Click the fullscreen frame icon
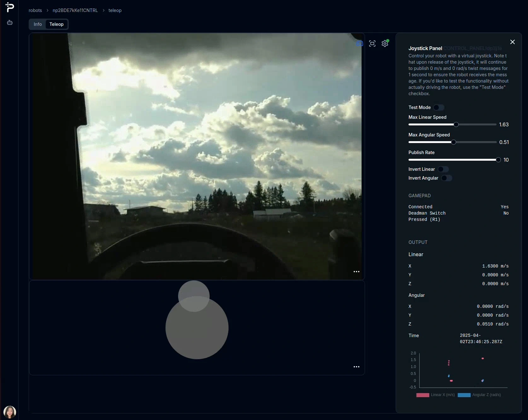The height and width of the screenshot is (420, 528). pyautogui.click(x=372, y=43)
